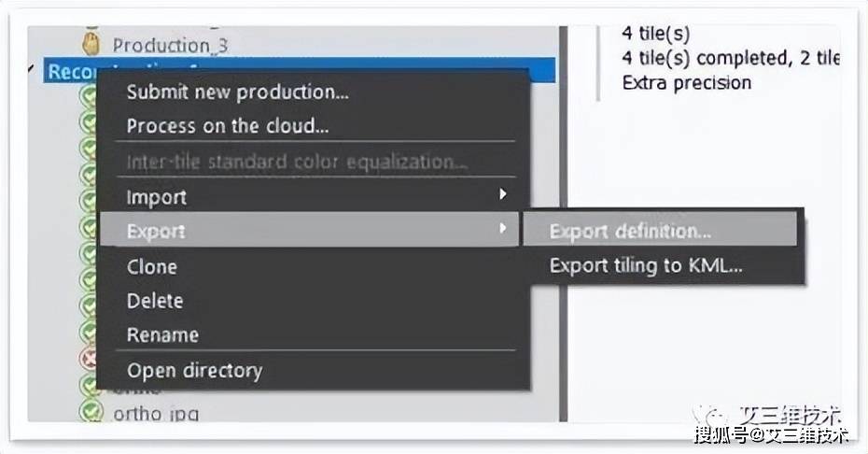Click the Production_3 hand status icon
Screen dimensions: 868x454
(91, 44)
